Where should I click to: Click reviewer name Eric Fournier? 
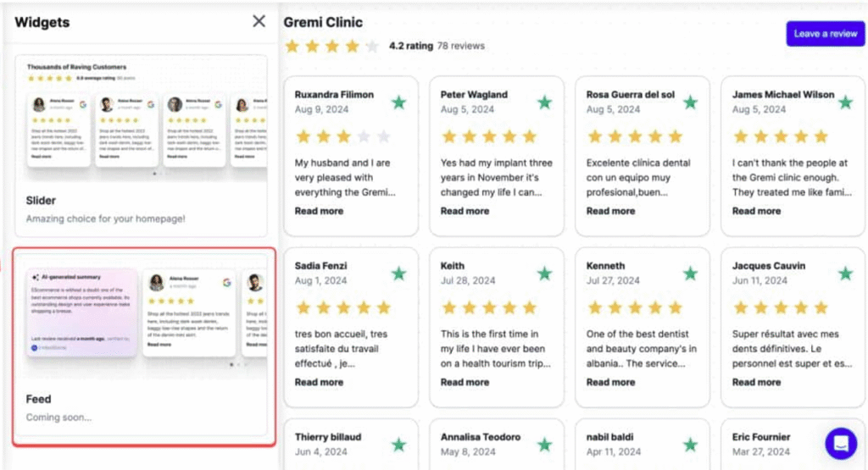tap(761, 437)
